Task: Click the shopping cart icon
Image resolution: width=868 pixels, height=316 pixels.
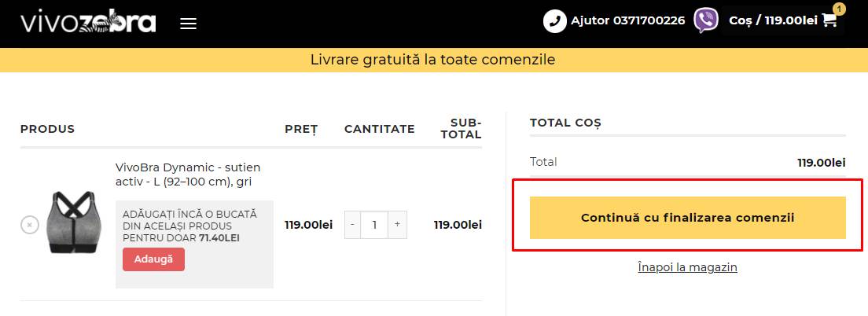Action: (x=829, y=22)
